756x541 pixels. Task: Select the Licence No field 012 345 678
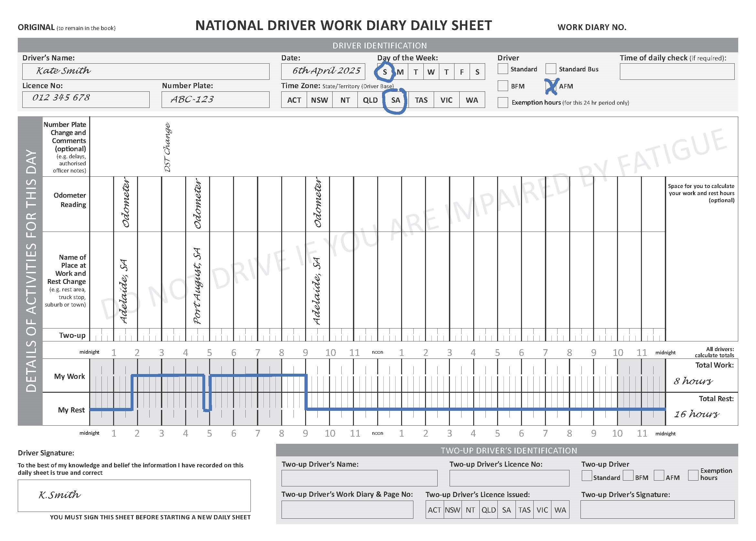pyautogui.click(x=86, y=99)
